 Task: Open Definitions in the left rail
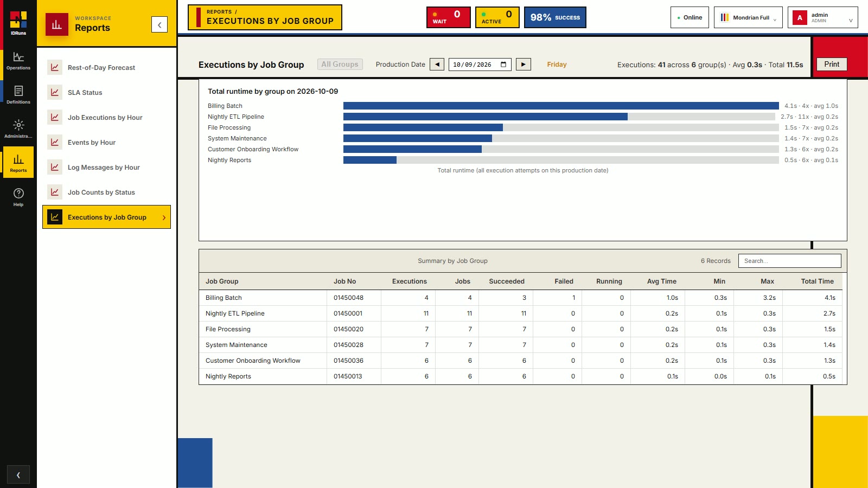(18, 95)
